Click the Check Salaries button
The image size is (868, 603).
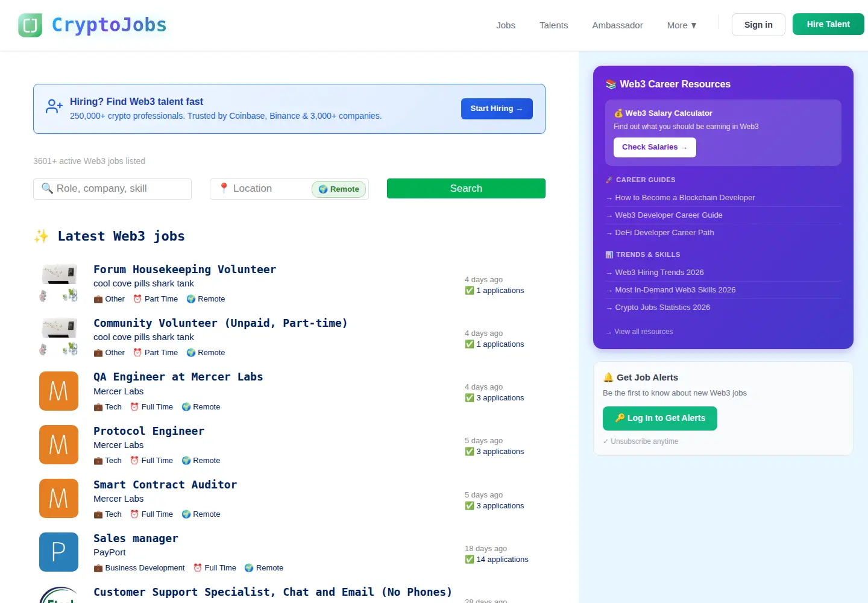[x=655, y=147]
